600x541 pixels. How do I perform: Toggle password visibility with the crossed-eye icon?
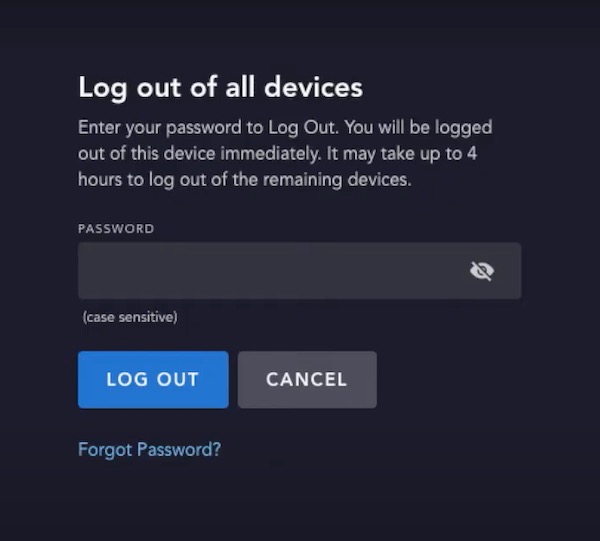[x=482, y=271]
